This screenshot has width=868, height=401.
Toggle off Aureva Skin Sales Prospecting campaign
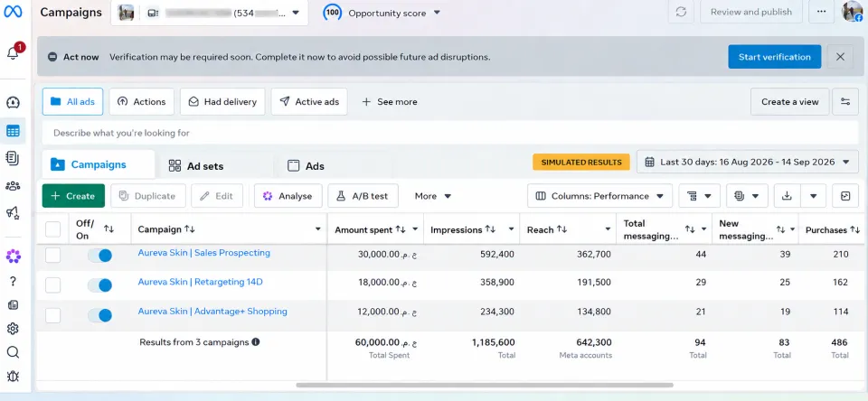point(99,255)
